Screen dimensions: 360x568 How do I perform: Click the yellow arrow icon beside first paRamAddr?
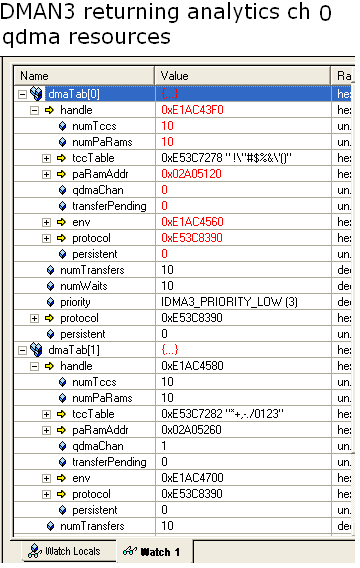(62, 174)
